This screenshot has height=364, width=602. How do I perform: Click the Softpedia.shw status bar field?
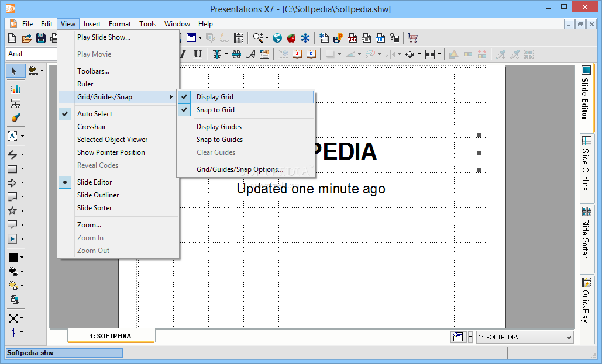(x=64, y=353)
